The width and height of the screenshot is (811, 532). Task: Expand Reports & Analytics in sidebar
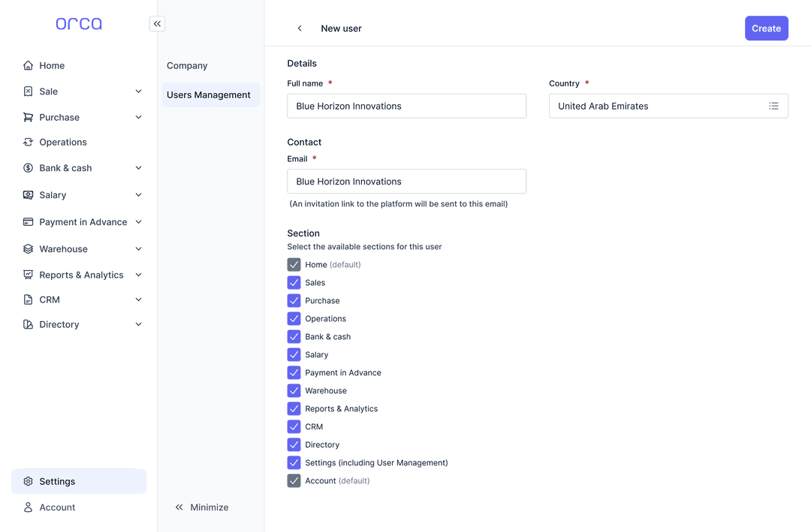tap(138, 275)
